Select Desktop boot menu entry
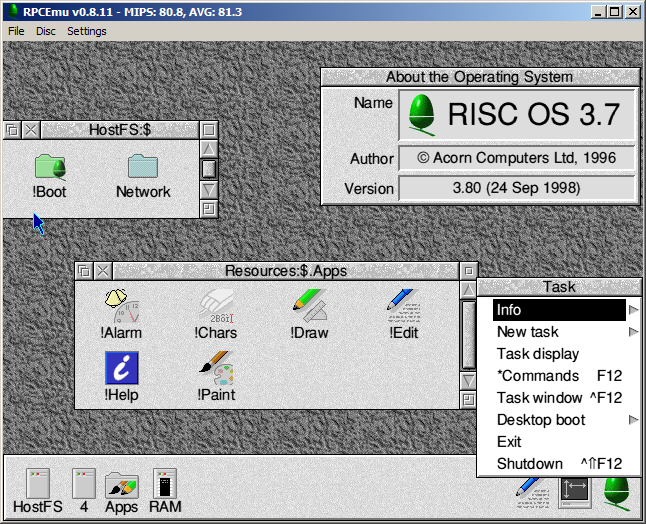The image size is (646, 524). [559, 420]
